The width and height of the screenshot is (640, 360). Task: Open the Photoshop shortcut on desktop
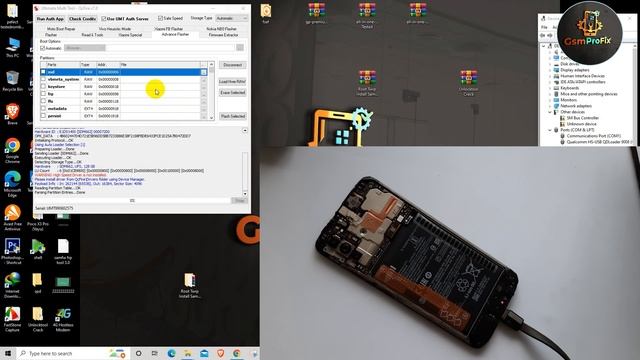[12, 251]
